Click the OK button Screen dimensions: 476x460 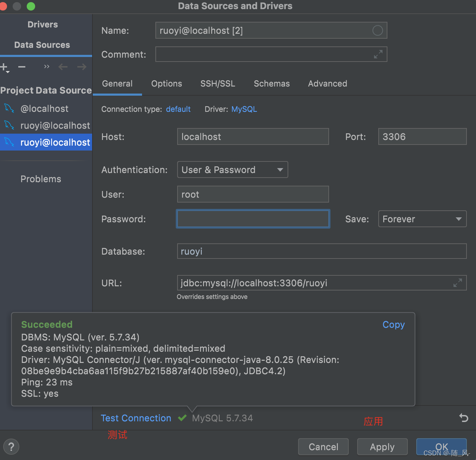click(442, 447)
